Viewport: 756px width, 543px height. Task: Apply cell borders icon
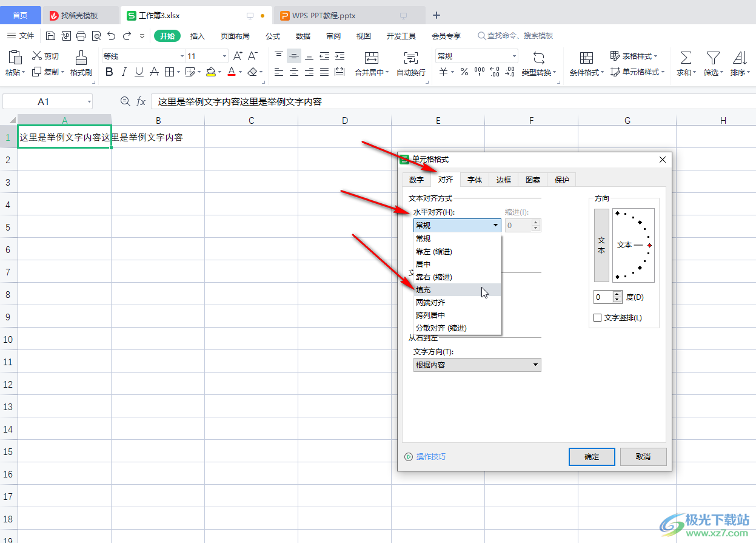169,72
